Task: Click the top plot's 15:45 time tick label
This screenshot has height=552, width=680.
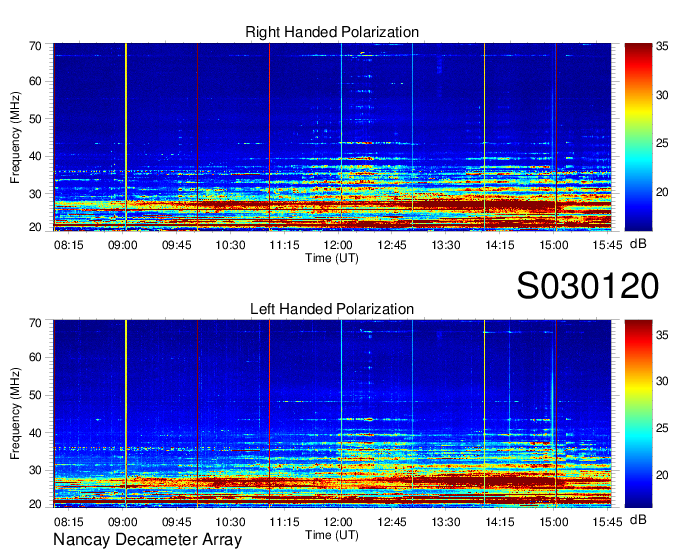Action: 608,245
